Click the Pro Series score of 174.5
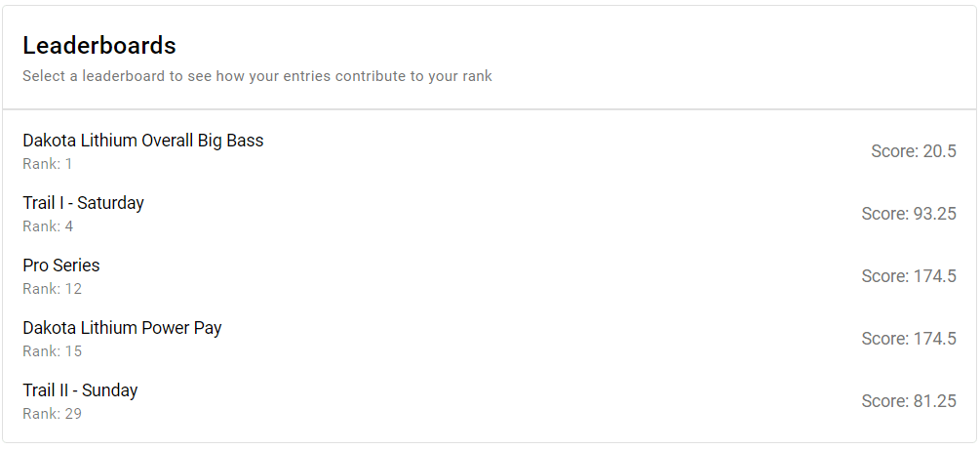Image resolution: width=980 pixels, height=450 pixels. 908,276
